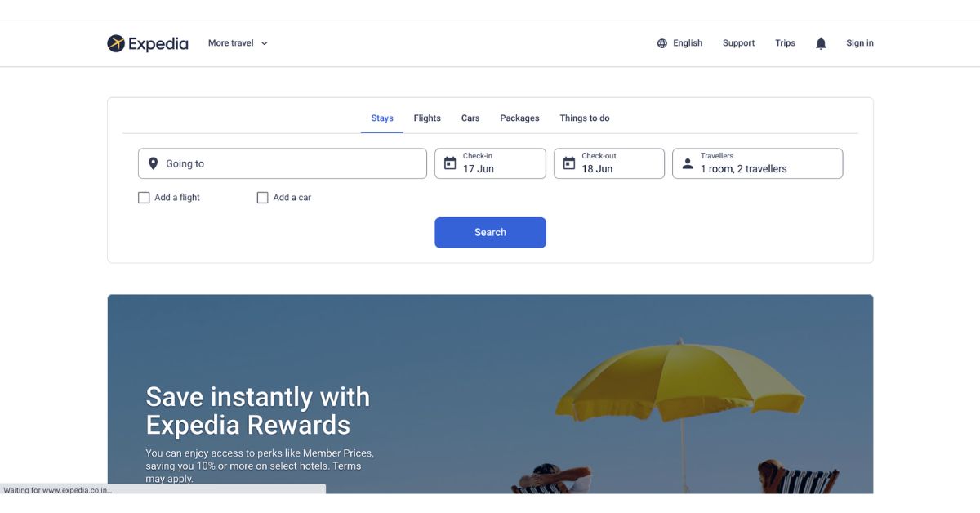Open the Support link
This screenshot has width=980, height=513.
tap(738, 43)
